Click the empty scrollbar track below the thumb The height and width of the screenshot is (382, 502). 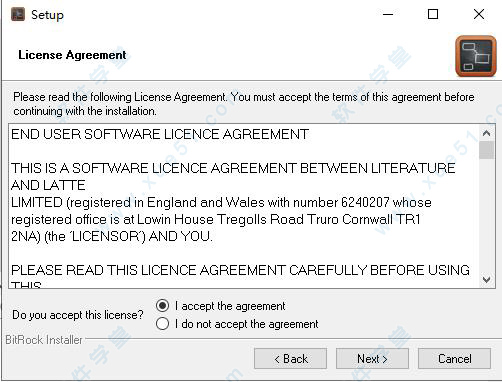[486, 216]
